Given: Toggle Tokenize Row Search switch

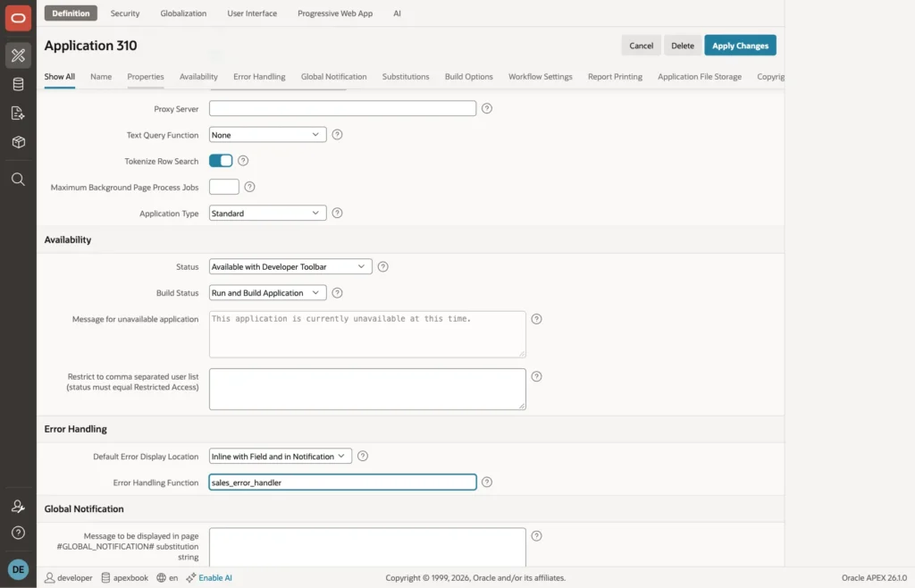Looking at the screenshot, I should (221, 161).
